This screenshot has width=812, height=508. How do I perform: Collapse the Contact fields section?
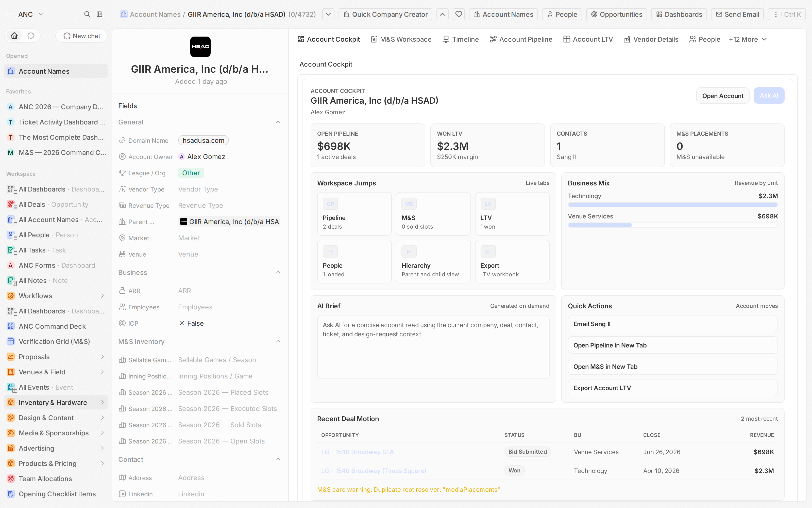[278, 459]
